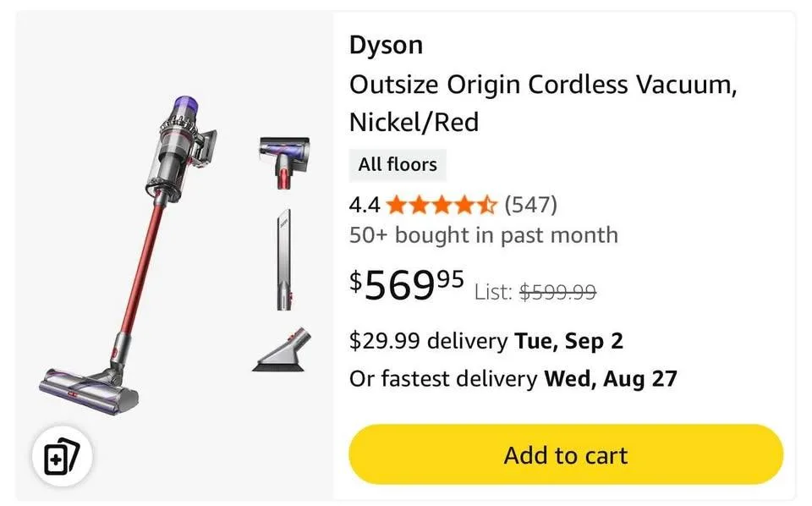This screenshot has width=812, height=506.
Task: Select the All floors badge
Action: (398, 165)
